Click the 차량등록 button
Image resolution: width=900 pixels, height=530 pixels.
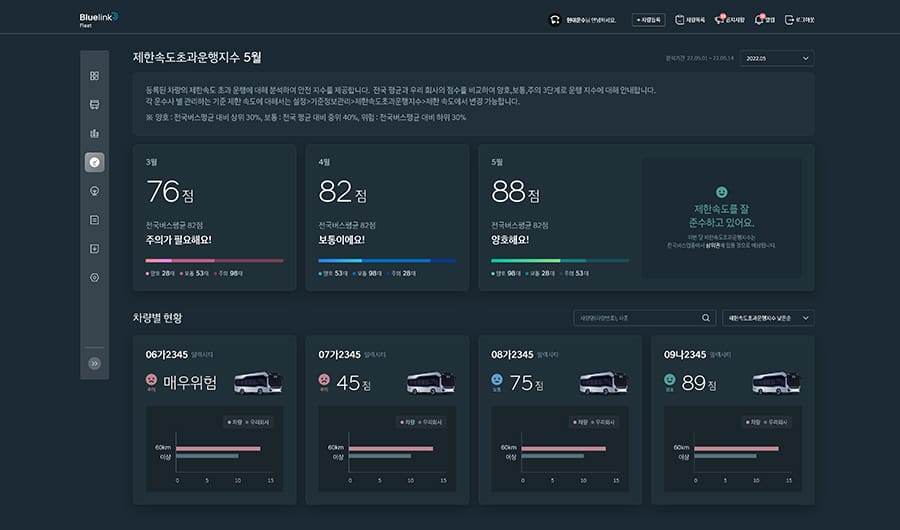pyautogui.click(x=648, y=19)
